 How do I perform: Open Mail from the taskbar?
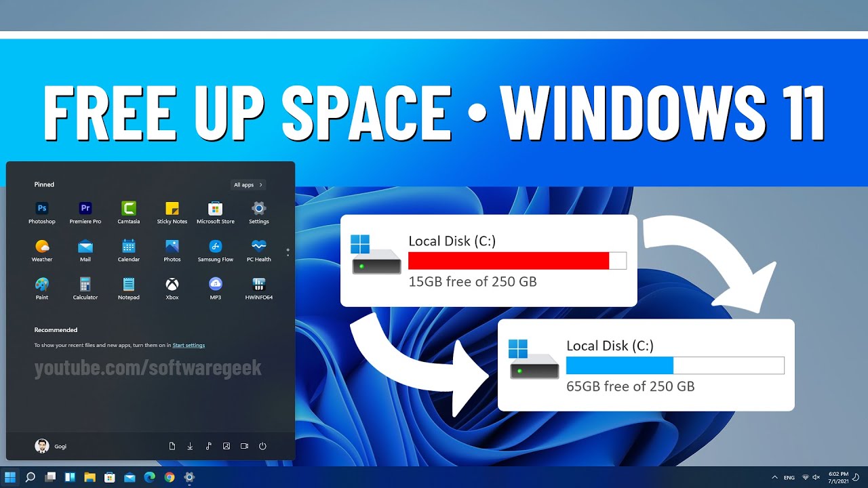pyautogui.click(x=130, y=477)
